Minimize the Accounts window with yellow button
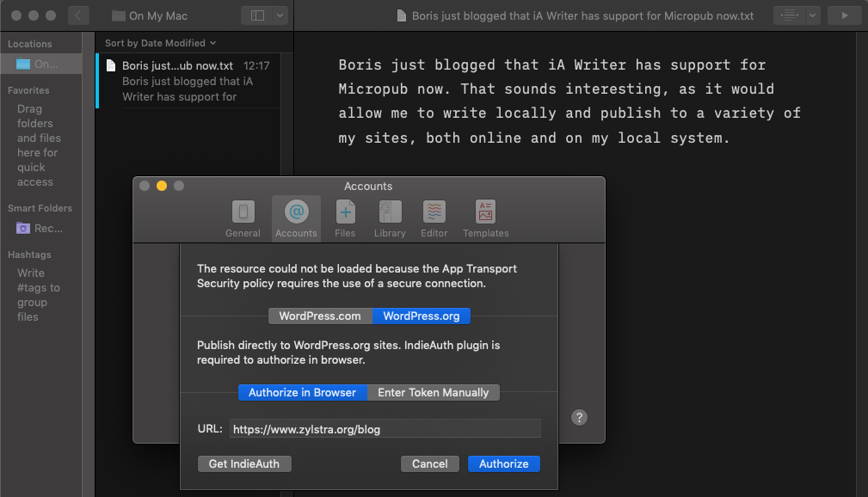Viewport: 868px width, 497px height. (162, 186)
